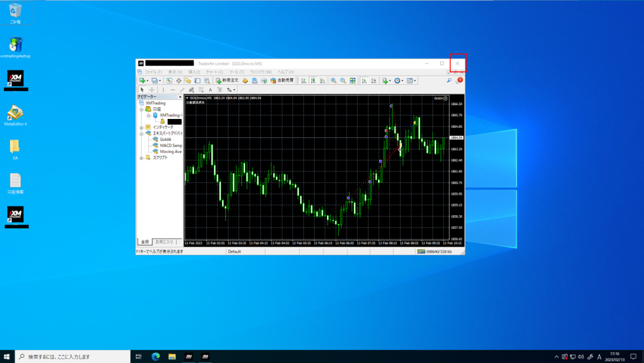Screen dimensions: 644x363
Task: Select XMTrading root in the Navigator
Action: pyautogui.click(x=155, y=103)
